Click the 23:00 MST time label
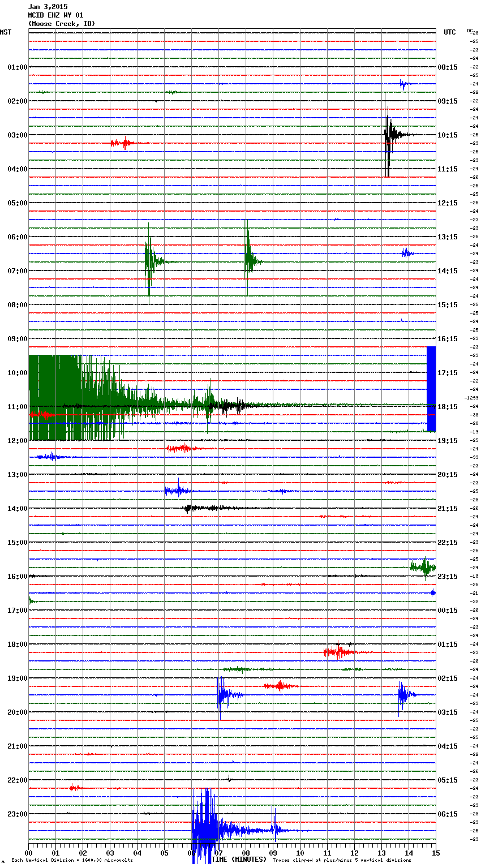The height and width of the screenshot is (868, 481). pyautogui.click(x=18, y=814)
